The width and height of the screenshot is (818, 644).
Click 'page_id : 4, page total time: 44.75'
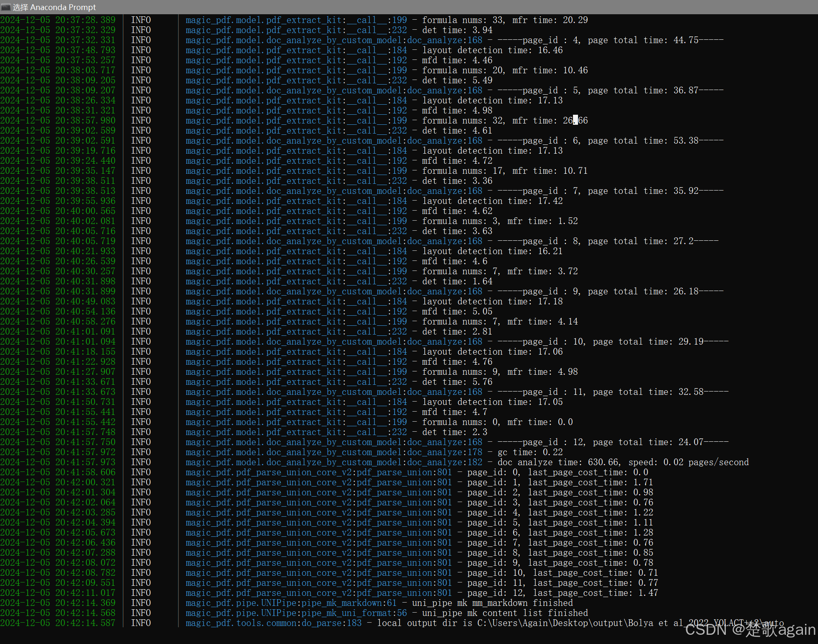[611, 40]
